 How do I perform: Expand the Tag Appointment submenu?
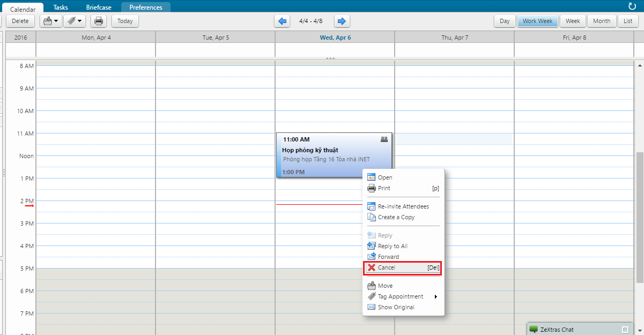click(404, 296)
